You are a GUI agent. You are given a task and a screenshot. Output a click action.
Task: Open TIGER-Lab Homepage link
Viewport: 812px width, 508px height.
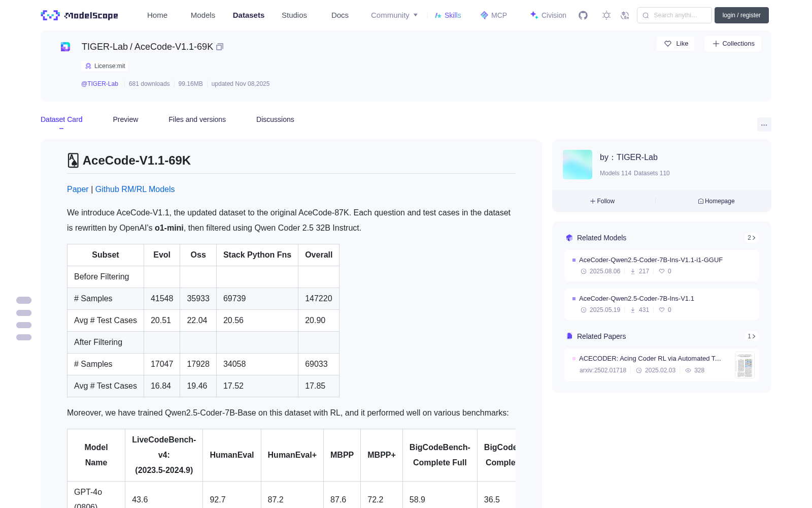coord(716,201)
